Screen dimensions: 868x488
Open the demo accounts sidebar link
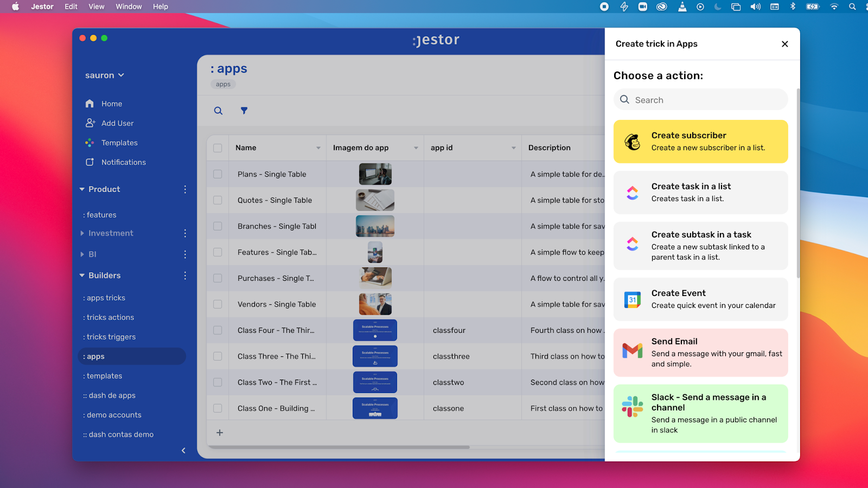112,415
